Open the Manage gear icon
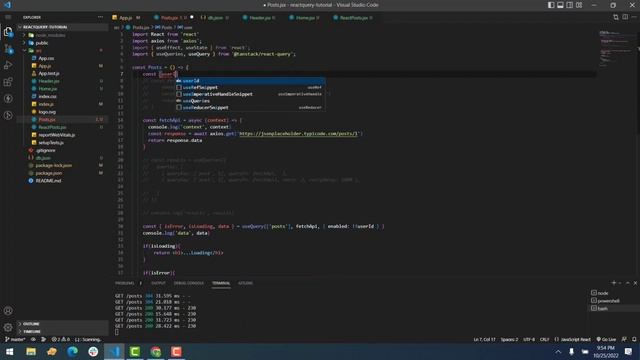640x360 pixels. pyautogui.click(x=8, y=327)
